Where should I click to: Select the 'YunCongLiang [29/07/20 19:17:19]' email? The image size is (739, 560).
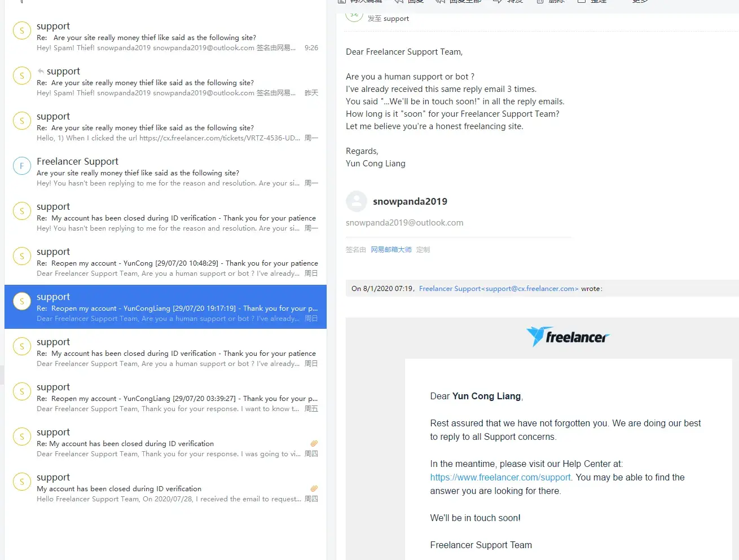(x=165, y=307)
